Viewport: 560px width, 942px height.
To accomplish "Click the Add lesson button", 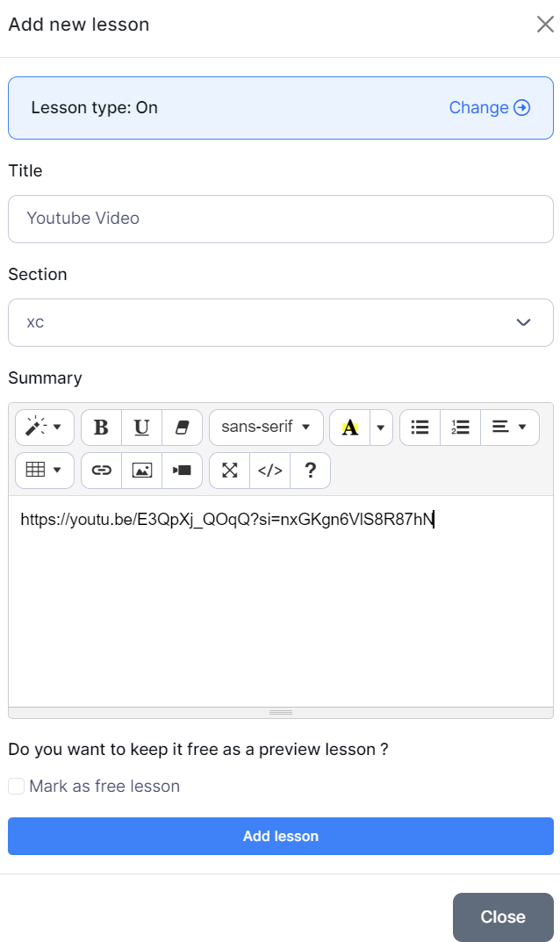I will point(280,836).
